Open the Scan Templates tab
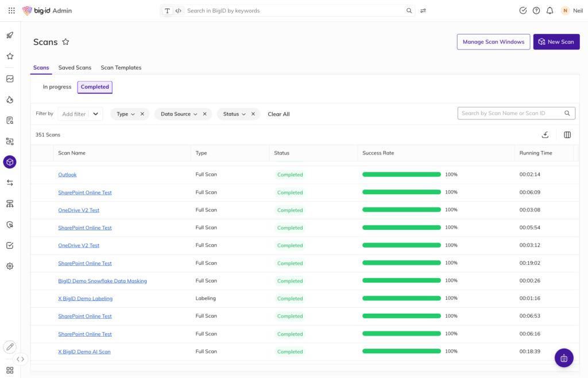The width and height of the screenshot is (588, 378). click(x=121, y=68)
